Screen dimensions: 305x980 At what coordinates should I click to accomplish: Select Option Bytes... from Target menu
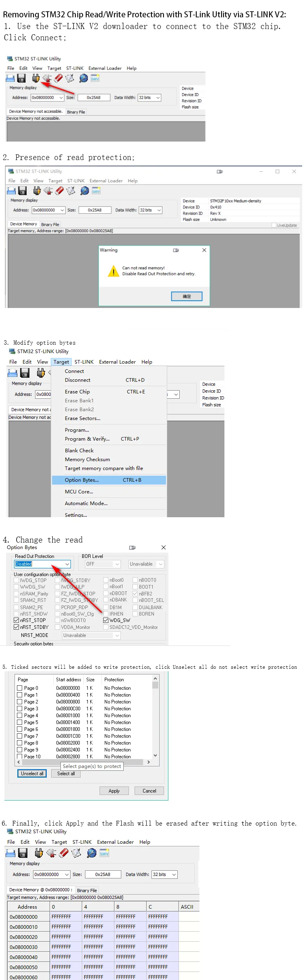82,480
